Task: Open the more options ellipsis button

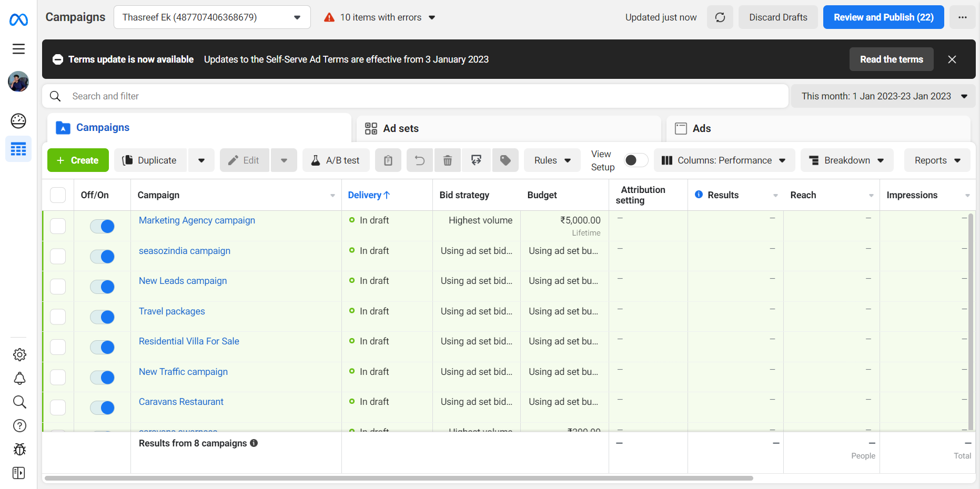Action: pyautogui.click(x=963, y=17)
